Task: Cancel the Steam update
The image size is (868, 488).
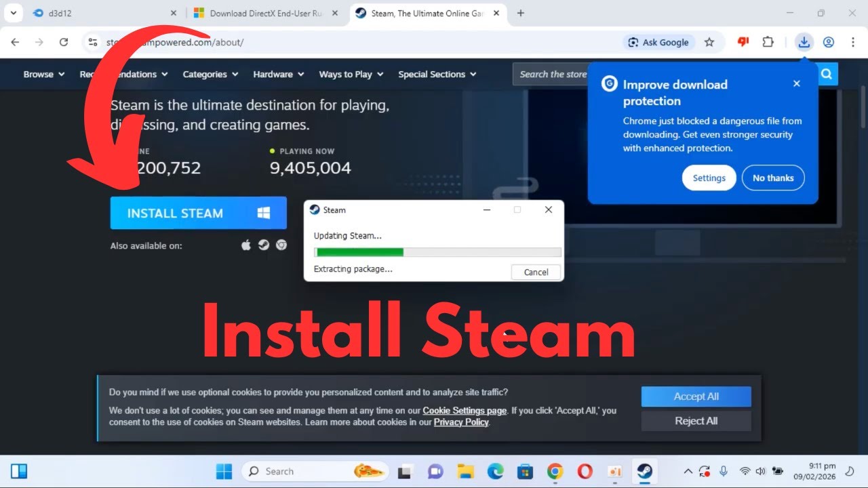Action: [536, 272]
